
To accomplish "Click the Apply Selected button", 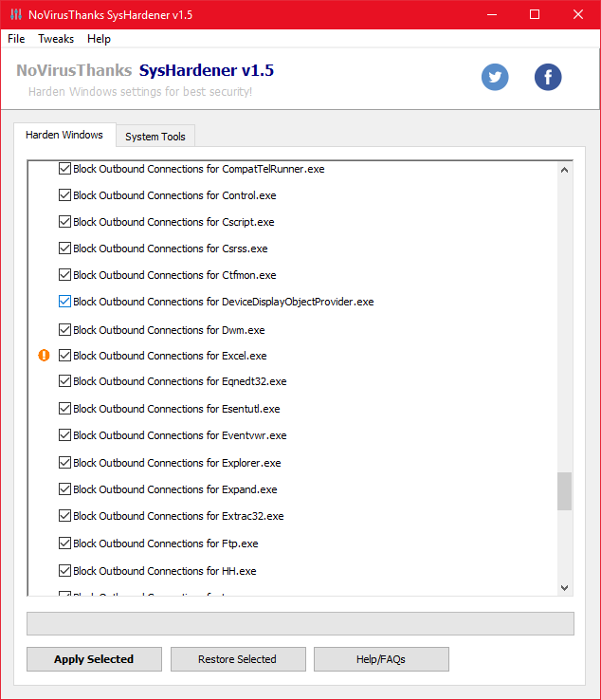I will [x=94, y=659].
